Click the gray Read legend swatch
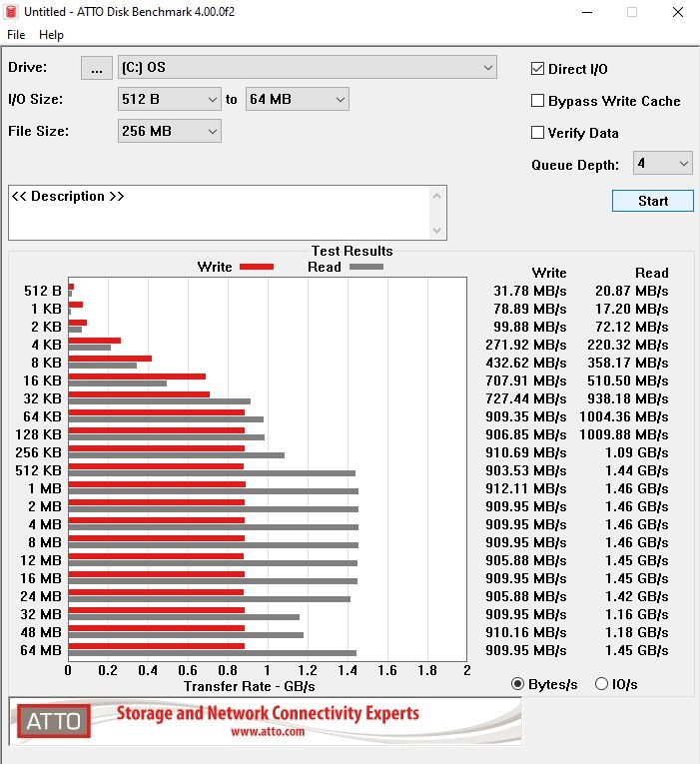Viewport: 700px width, 764px height. (366, 267)
